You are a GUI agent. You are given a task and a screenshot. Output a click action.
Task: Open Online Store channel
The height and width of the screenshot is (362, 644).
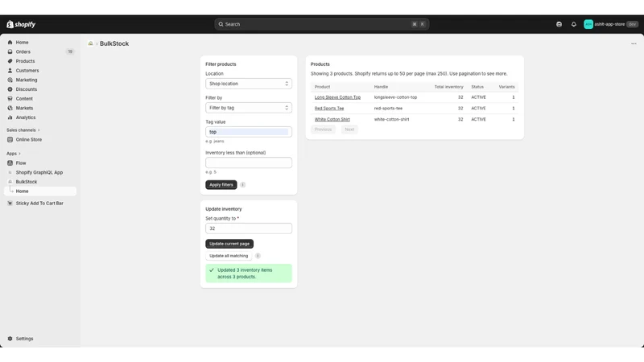click(29, 139)
